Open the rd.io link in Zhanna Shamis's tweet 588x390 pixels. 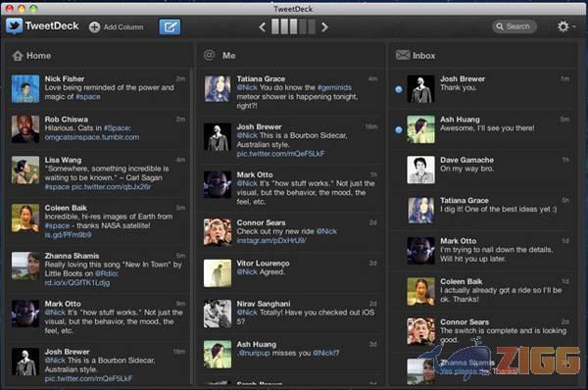click(x=77, y=283)
